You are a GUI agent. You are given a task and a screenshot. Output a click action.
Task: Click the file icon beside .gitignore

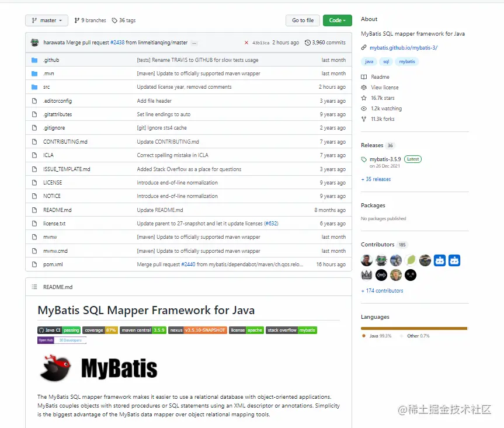pyautogui.click(x=34, y=128)
